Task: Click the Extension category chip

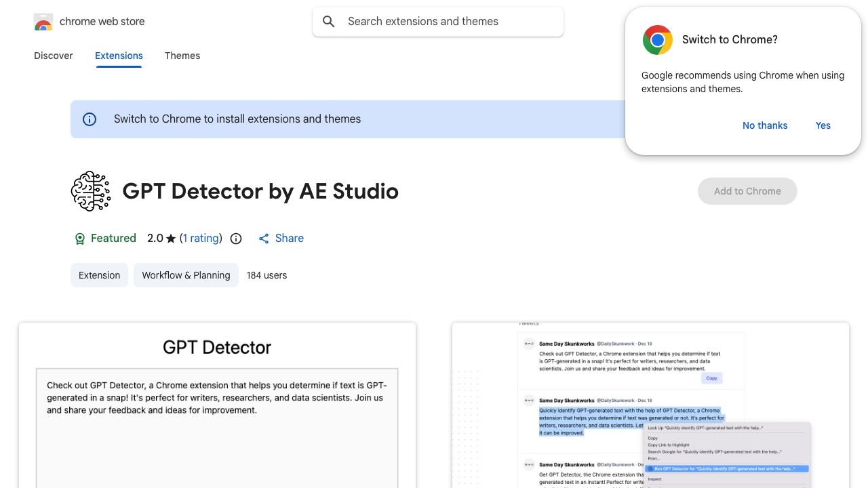Action: coord(99,275)
